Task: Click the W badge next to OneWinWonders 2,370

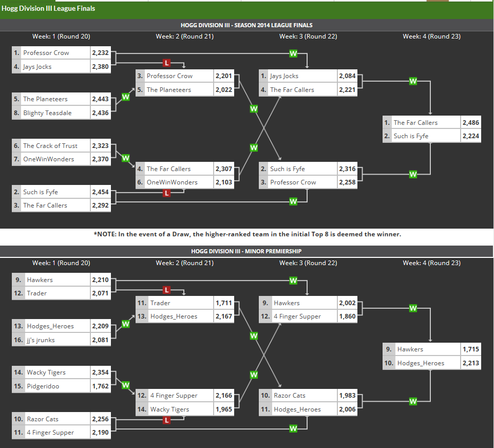Action: point(126,158)
